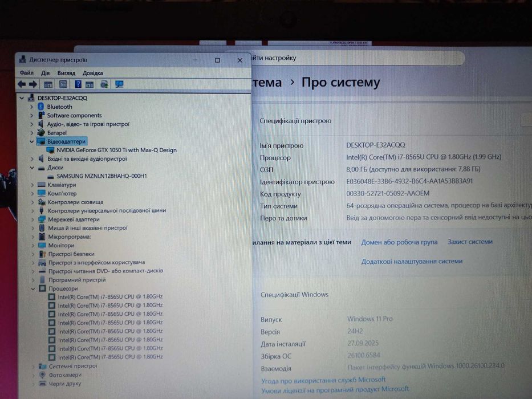The image size is (532, 399).
Task: Open Угода про використання служб Microsoft link
Action: pyautogui.click(x=323, y=380)
